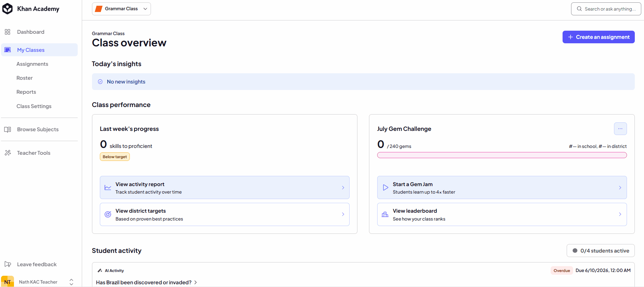Open Assignments page
This screenshot has width=644, height=287.
32,64
